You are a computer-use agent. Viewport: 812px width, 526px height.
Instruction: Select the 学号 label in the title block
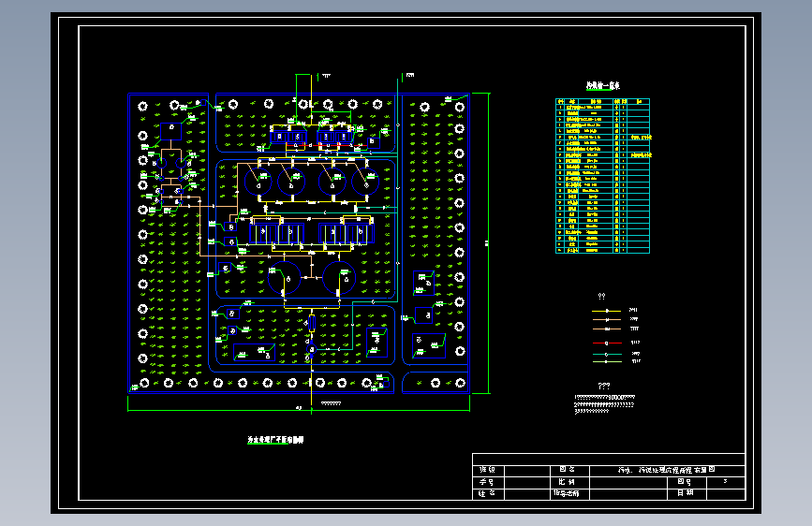pos(487,481)
